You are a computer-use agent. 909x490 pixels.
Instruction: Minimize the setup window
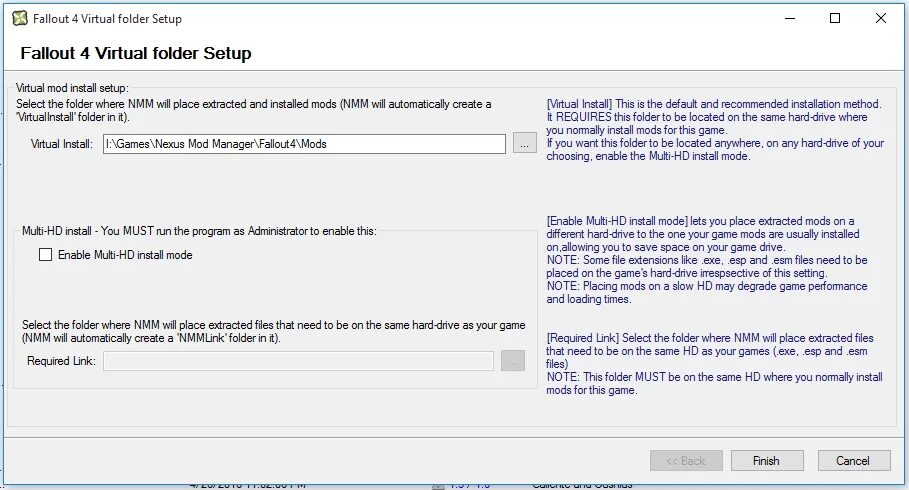[790, 19]
